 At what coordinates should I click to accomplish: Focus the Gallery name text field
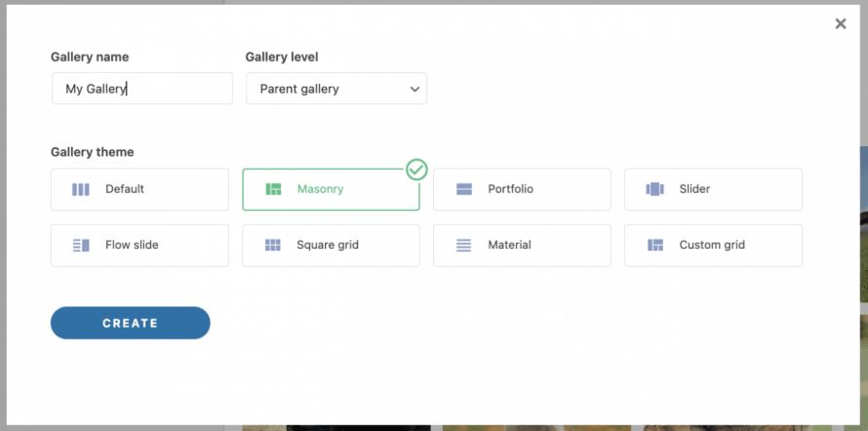[141, 89]
